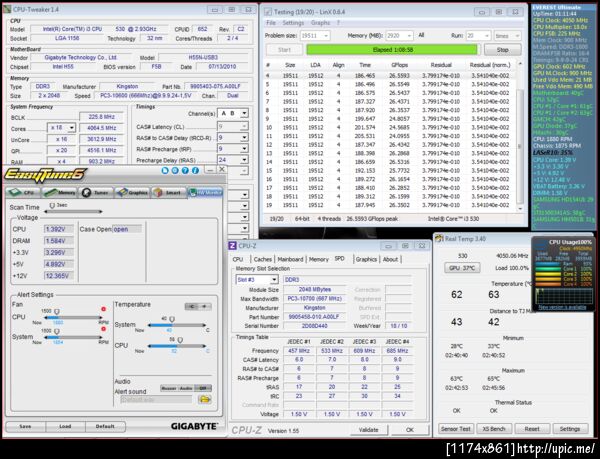Switch to CPU-Z Mainboard tab
The image size is (600, 459).
[x=290, y=259]
